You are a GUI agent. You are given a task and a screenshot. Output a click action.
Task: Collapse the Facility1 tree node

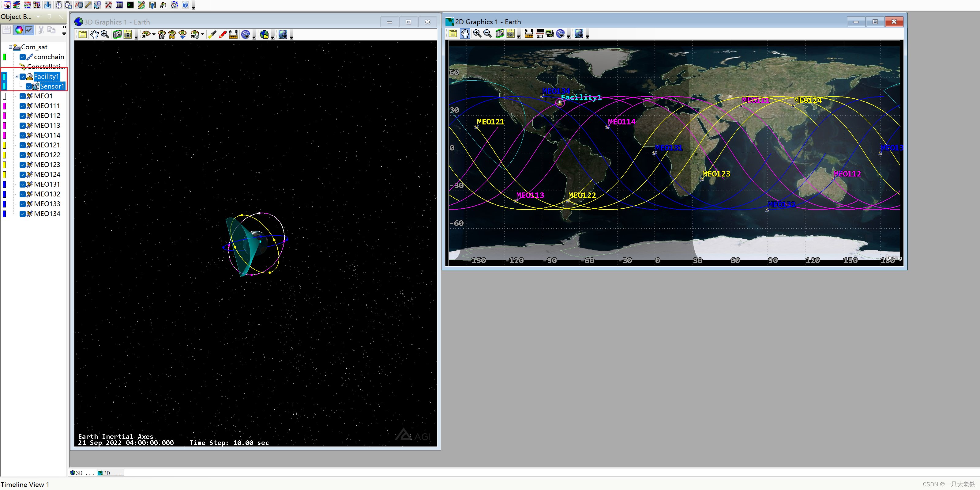pos(17,77)
